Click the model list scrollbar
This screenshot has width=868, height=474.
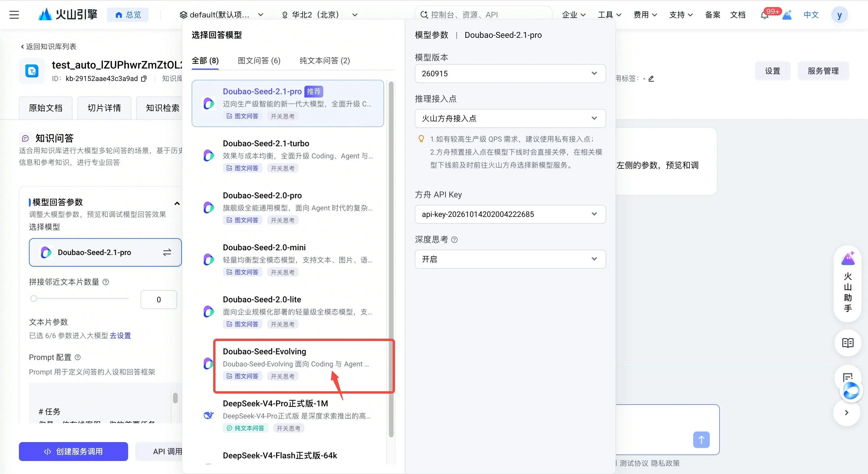click(x=391, y=259)
